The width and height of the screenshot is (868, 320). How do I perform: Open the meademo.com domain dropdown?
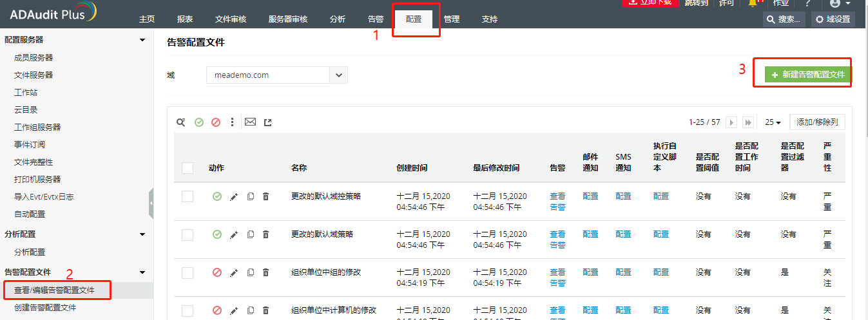(x=339, y=75)
